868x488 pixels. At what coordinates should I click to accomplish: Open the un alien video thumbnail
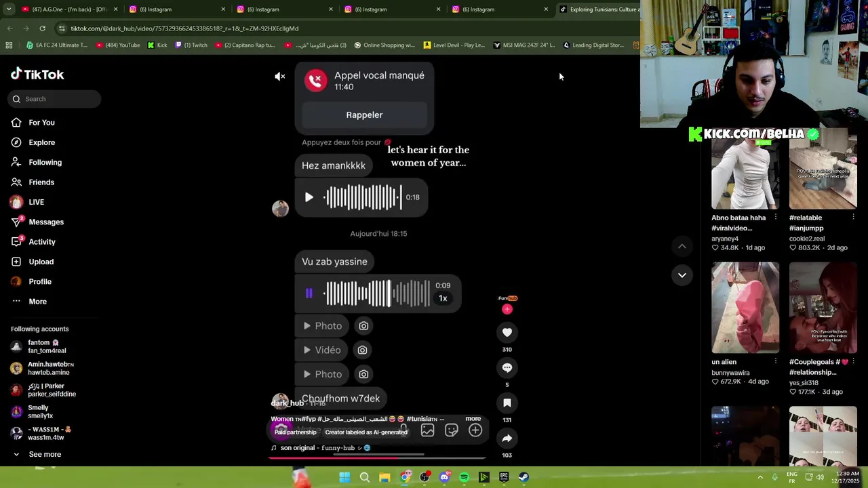pos(745,308)
